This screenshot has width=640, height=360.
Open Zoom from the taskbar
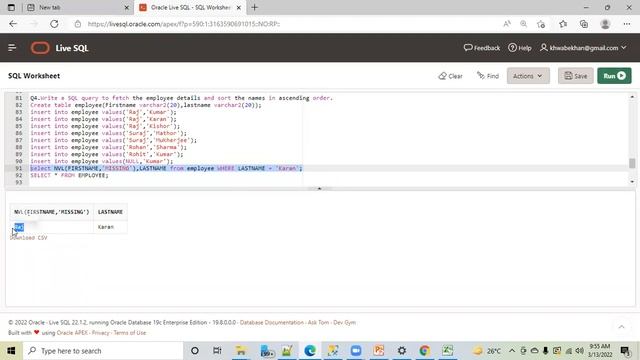356,351
